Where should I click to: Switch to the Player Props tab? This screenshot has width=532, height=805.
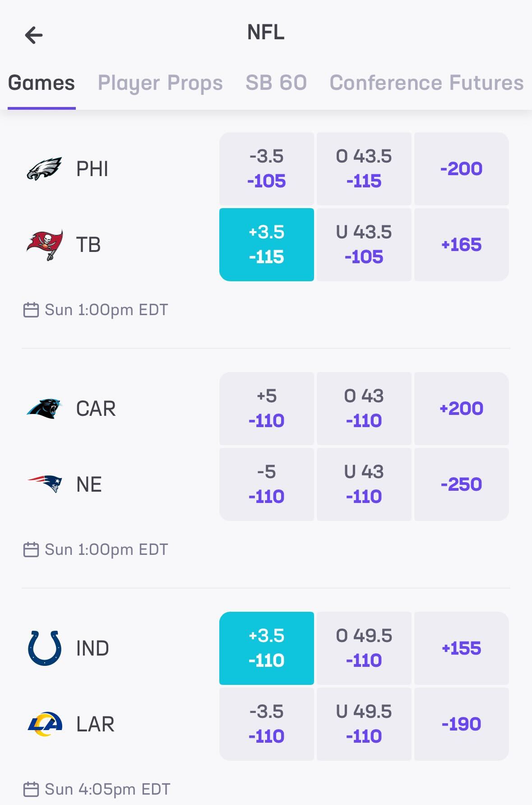161,83
